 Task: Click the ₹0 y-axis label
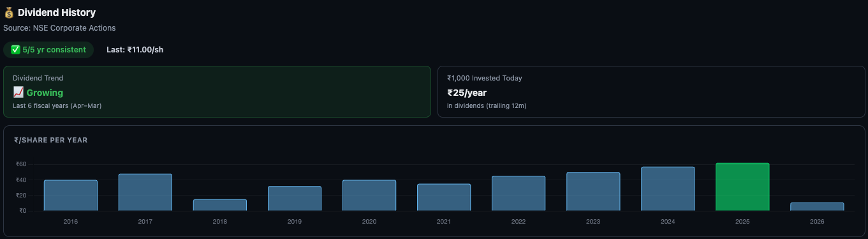(22, 210)
